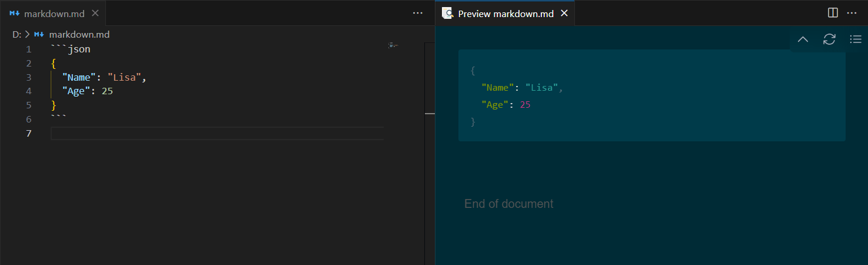Select the Preview markdown.md tab
Image resolution: width=868 pixels, height=265 pixels.
505,13
